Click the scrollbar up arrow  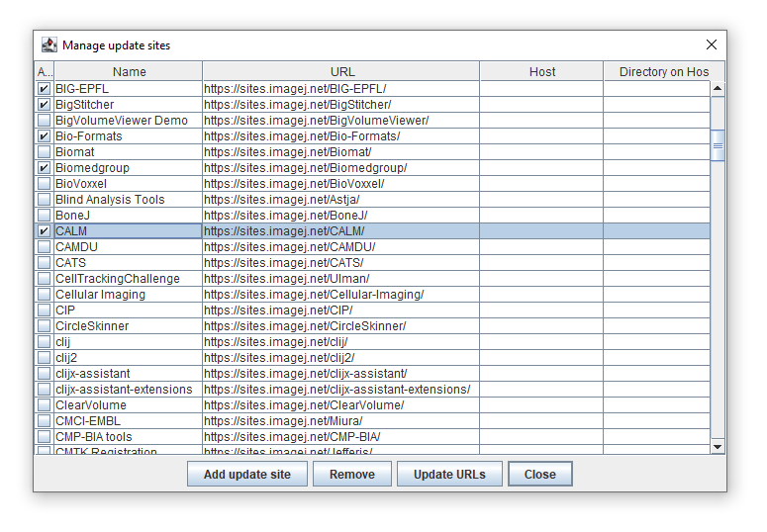(x=718, y=89)
